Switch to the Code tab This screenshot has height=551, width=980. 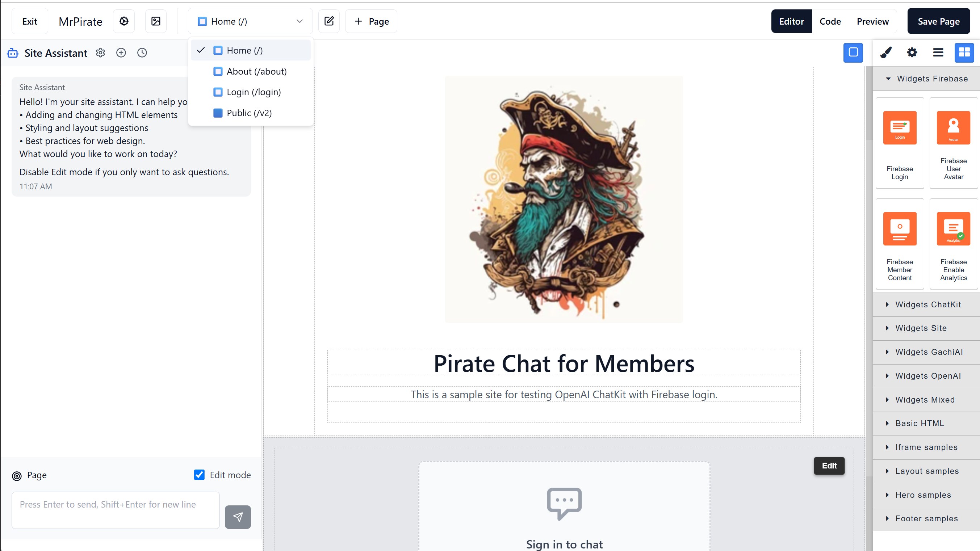point(830,21)
